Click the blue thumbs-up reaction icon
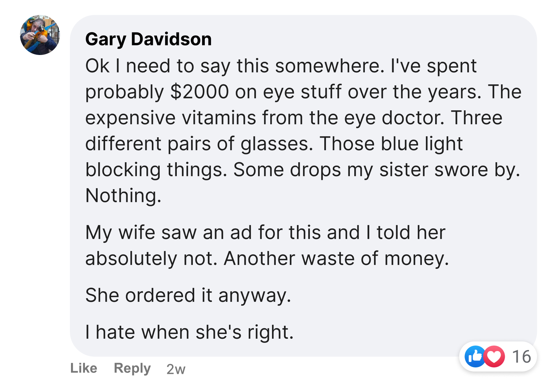The height and width of the screenshot is (392, 557). tap(475, 356)
